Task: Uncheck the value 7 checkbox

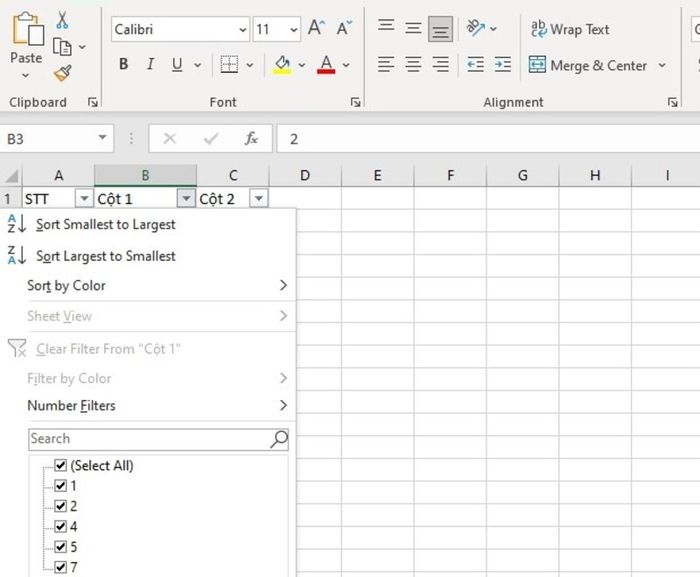Action: pos(61,567)
